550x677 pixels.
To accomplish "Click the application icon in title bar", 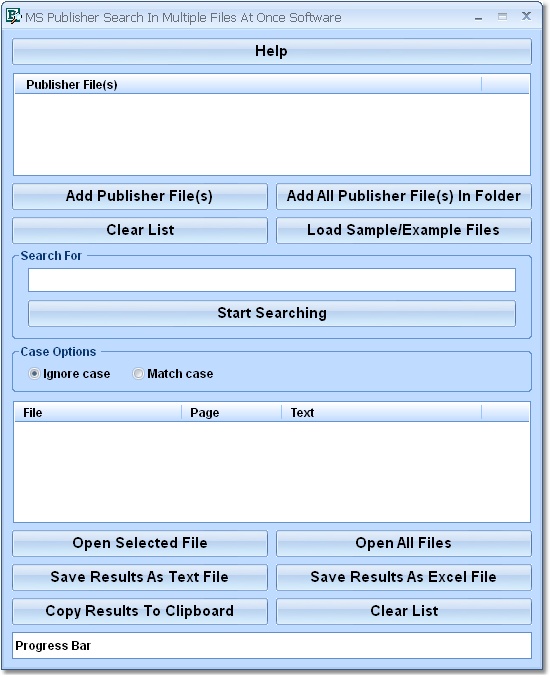I will pyautogui.click(x=13, y=16).
